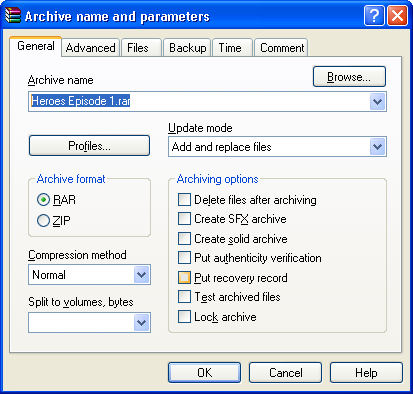Switch to the General tab
The width and height of the screenshot is (413, 394).
coord(36,46)
